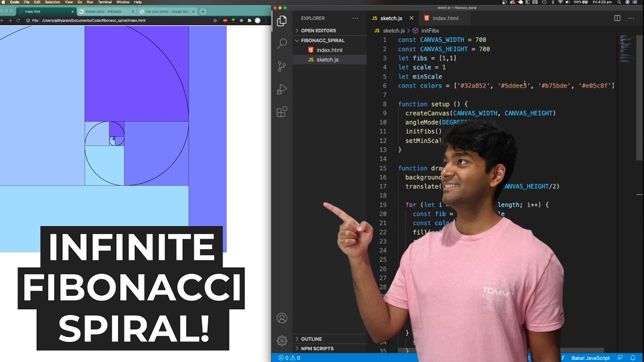Open the File menu in the menu bar
The image size is (644, 362).
pos(26,2)
